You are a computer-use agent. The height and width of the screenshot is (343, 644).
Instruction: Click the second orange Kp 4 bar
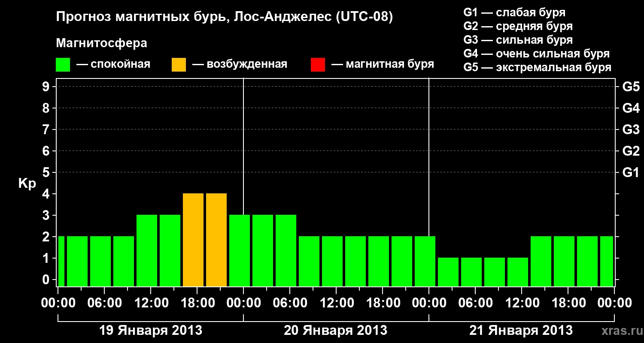[x=216, y=240]
